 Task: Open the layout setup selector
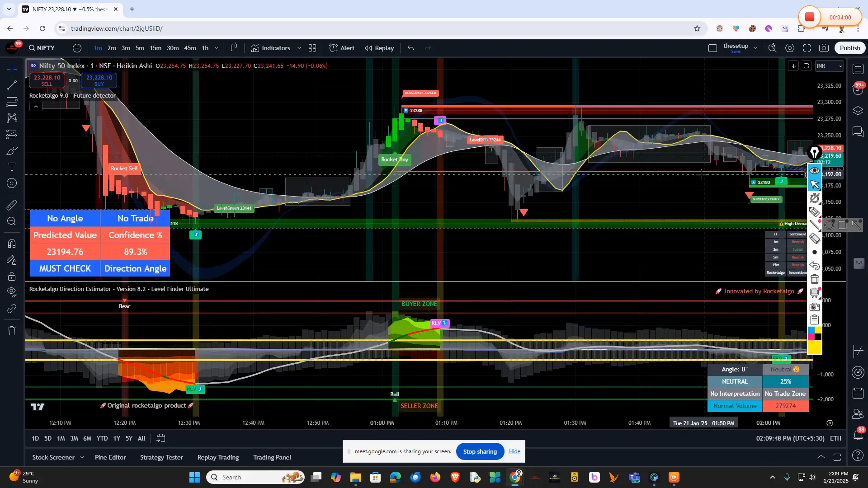[713, 48]
